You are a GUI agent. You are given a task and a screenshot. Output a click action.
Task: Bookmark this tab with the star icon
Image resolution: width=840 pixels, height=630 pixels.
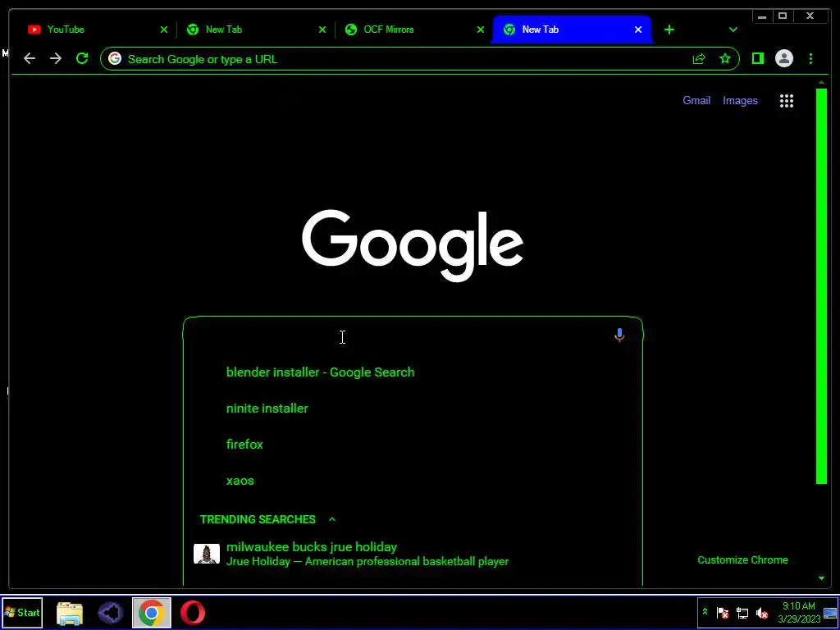pyautogui.click(x=725, y=59)
